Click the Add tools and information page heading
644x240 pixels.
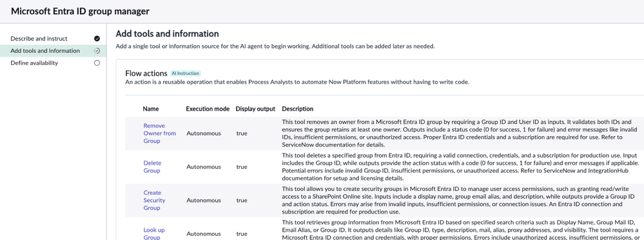[x=167, y=34]
